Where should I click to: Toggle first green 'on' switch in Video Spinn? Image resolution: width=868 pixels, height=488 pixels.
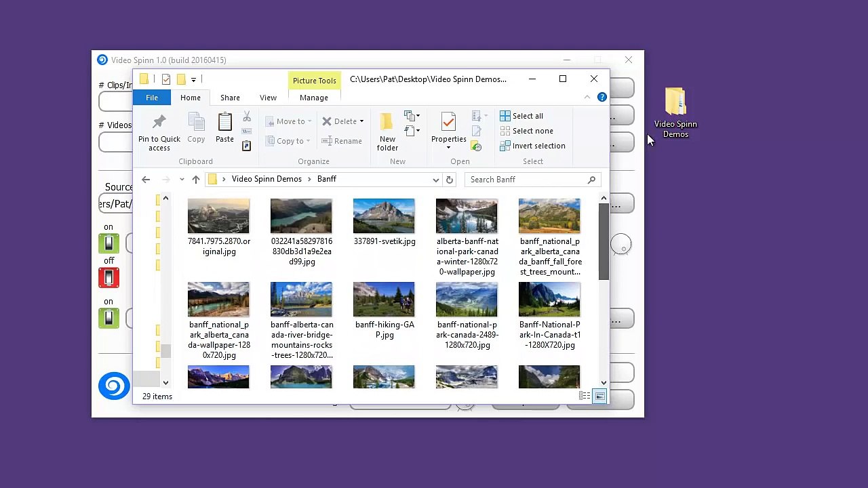coord(108,243)
